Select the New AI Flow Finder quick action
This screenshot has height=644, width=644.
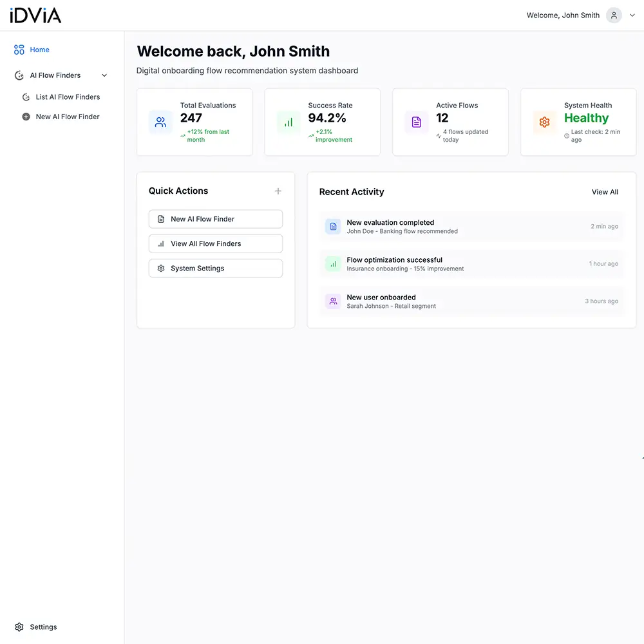(x=215, y=219)
